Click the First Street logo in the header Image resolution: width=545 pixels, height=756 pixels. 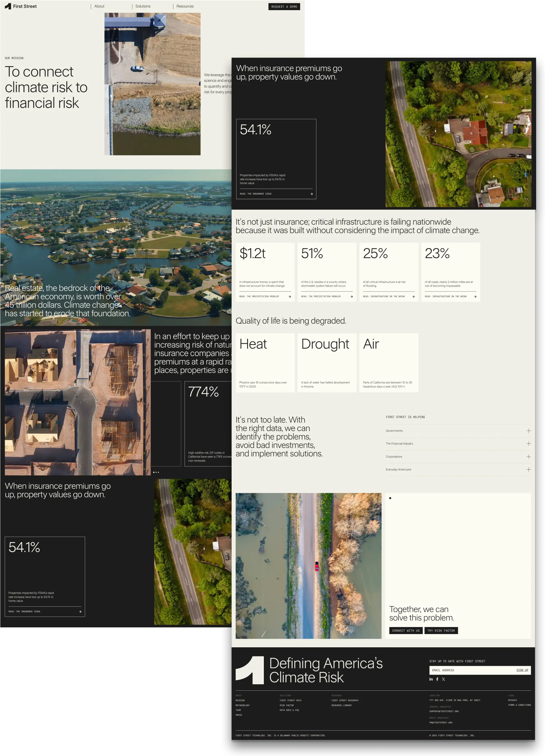(x=21, y=6)
